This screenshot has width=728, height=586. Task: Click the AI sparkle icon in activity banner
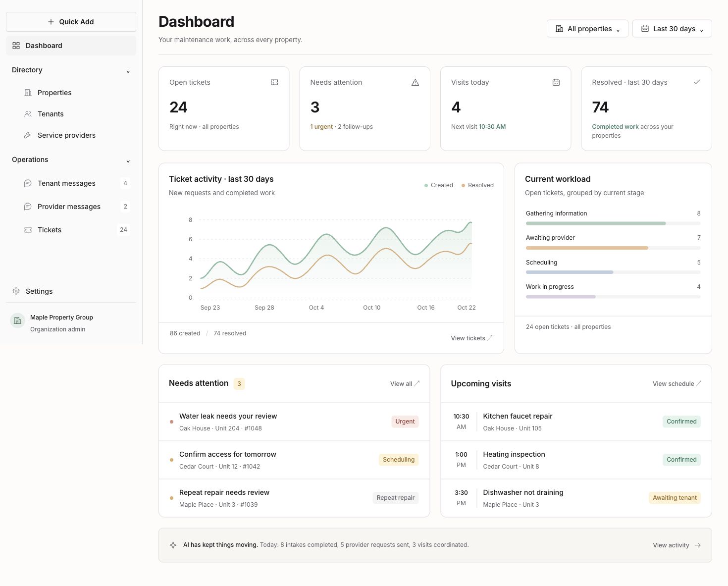coord(173,545)
